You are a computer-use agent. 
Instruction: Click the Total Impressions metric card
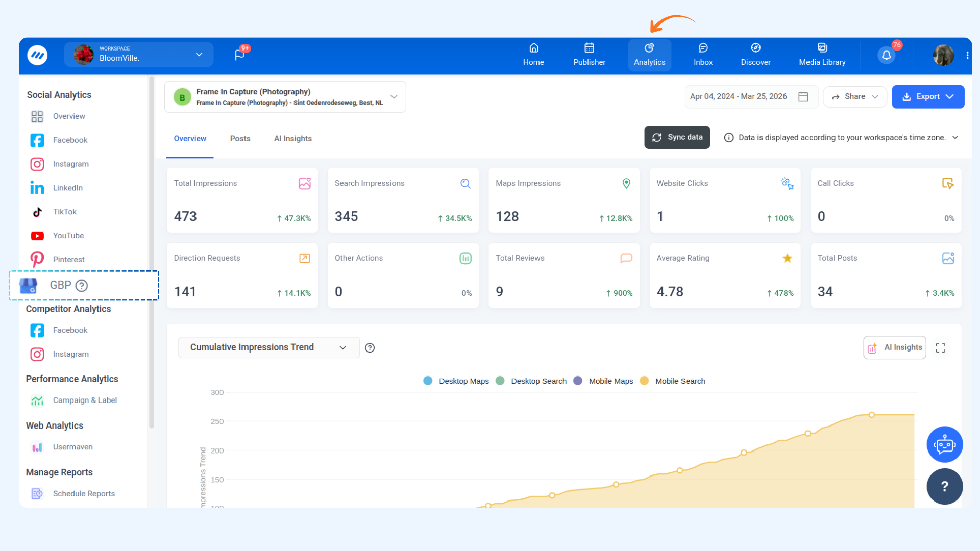coord(242,200)
